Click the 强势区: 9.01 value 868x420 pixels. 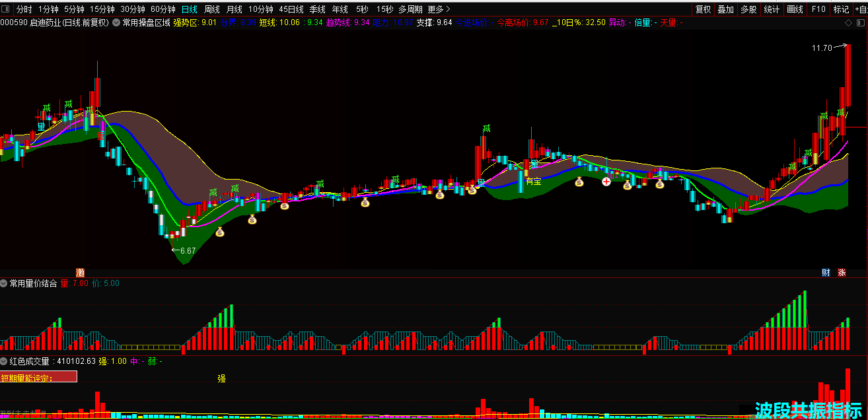click(195, 22)
